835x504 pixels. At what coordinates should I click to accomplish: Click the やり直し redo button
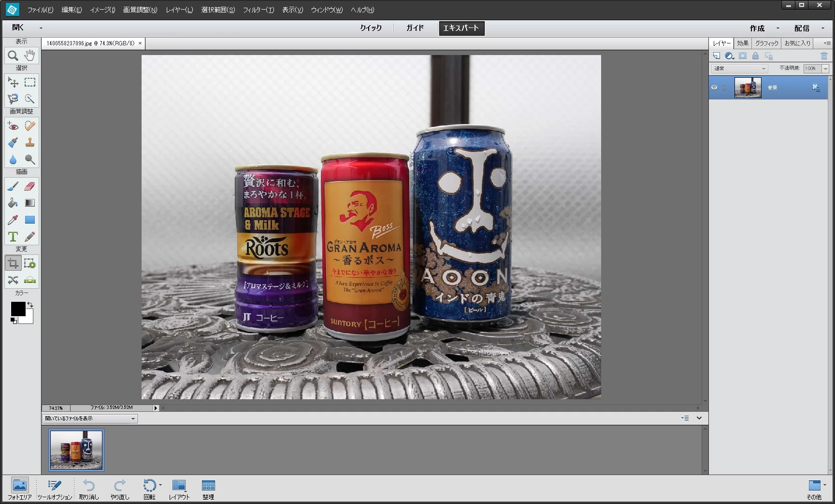(120, 489)
